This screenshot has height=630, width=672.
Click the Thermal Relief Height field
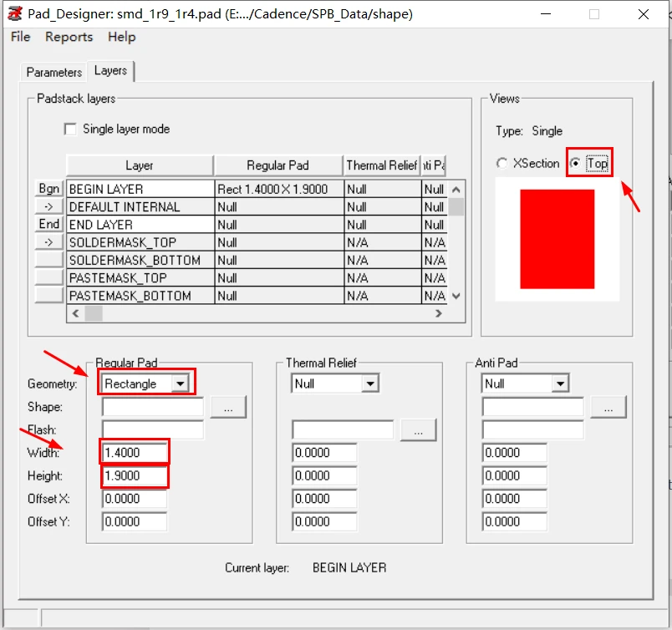point(324,475)
